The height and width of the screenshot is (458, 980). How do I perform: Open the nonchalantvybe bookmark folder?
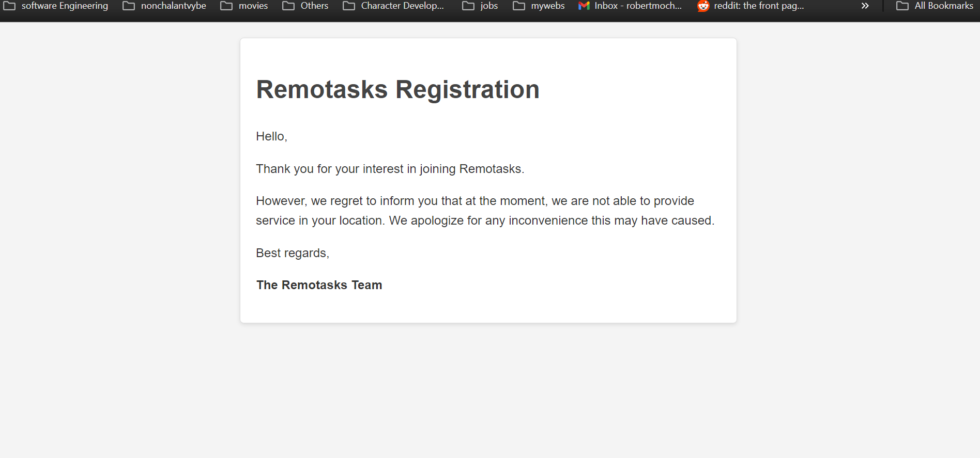[x=164, y=6]
